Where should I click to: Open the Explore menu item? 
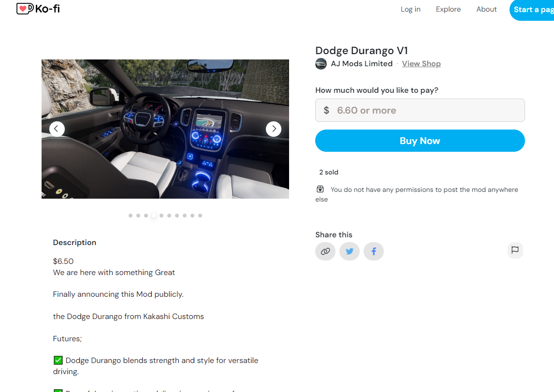coord(448,9)
